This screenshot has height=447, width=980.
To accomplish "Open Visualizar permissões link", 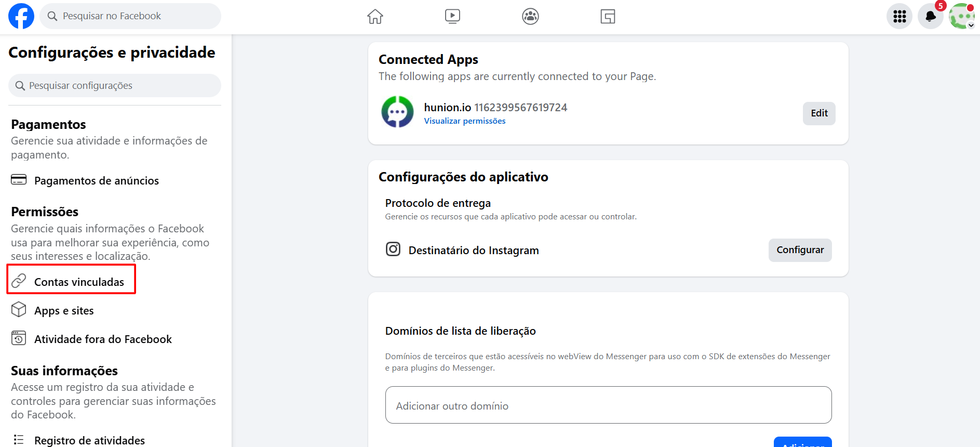I will click(x=464, y=121).
